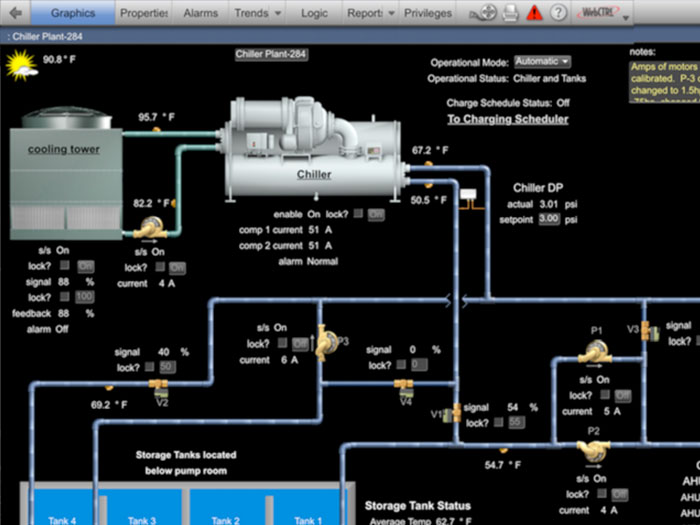The width and height of the screenshot is (700, 525).
Task: Switch to Properties tab
Action: coord(143,13)
